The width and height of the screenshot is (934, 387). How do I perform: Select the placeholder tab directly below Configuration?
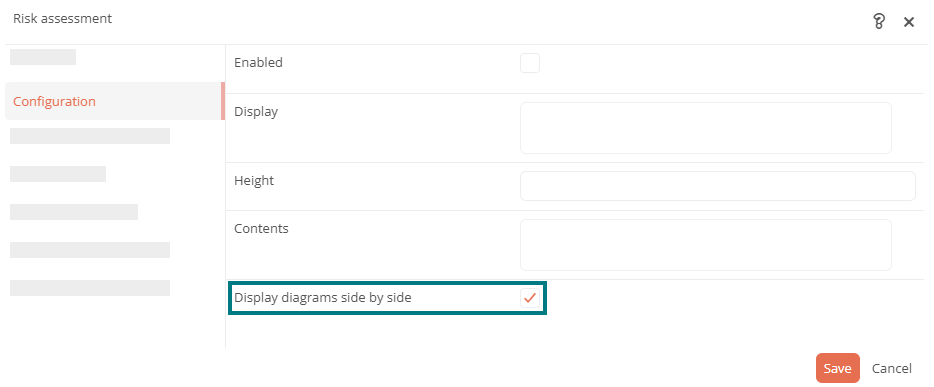pos(90,136)
